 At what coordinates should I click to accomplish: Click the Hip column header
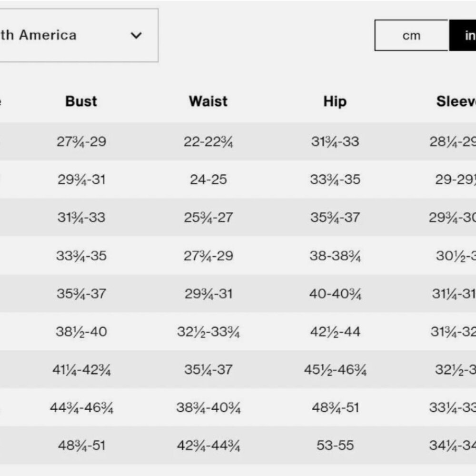pos(335,101)
